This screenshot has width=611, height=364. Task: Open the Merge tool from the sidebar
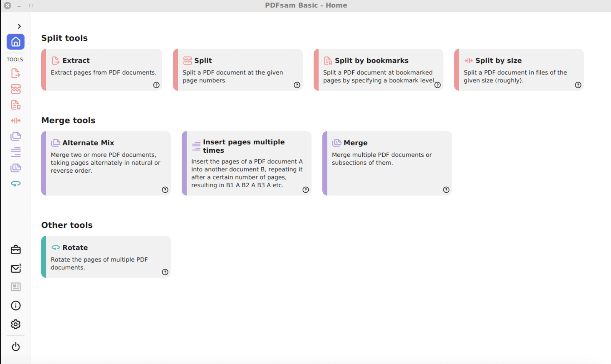coord(16,168)
